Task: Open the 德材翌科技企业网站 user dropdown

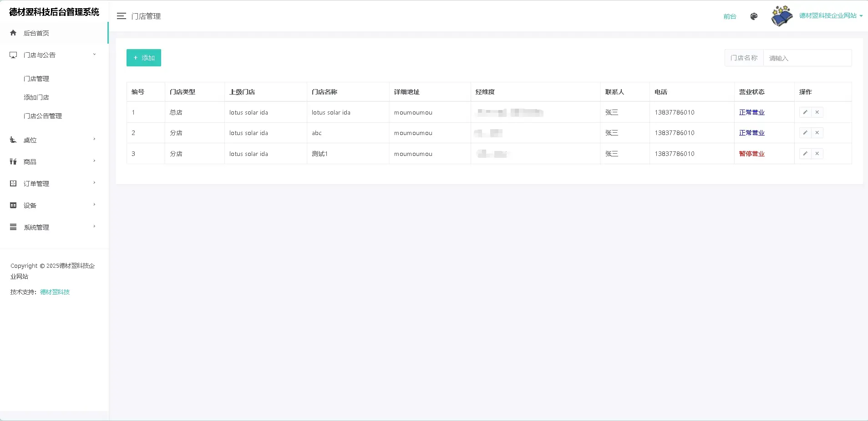Action: tap(831, 16)
